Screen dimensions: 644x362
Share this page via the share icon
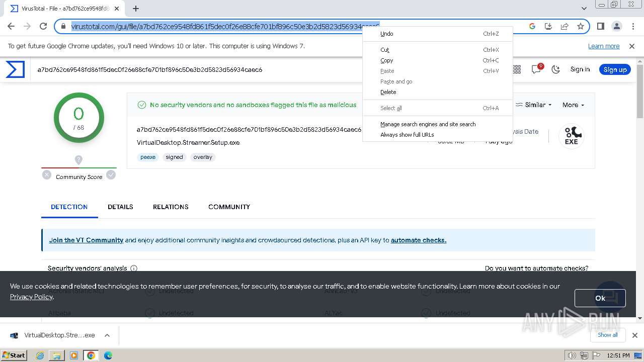pos(565,26)
